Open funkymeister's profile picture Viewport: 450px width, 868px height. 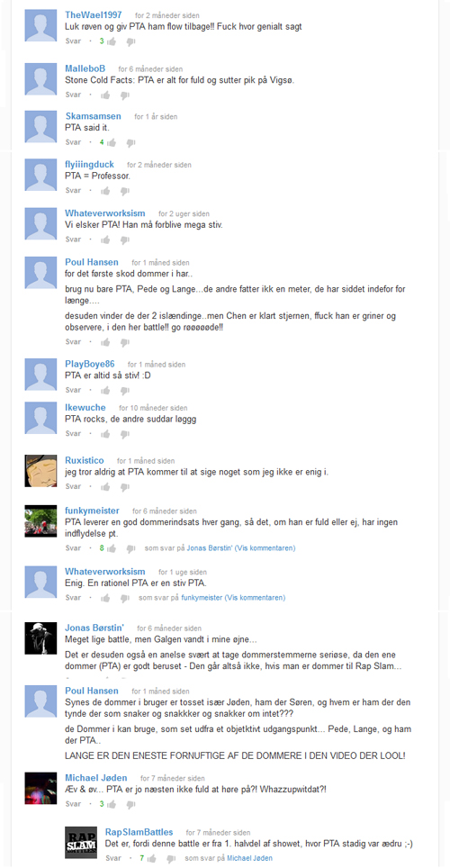click(41, 521)
